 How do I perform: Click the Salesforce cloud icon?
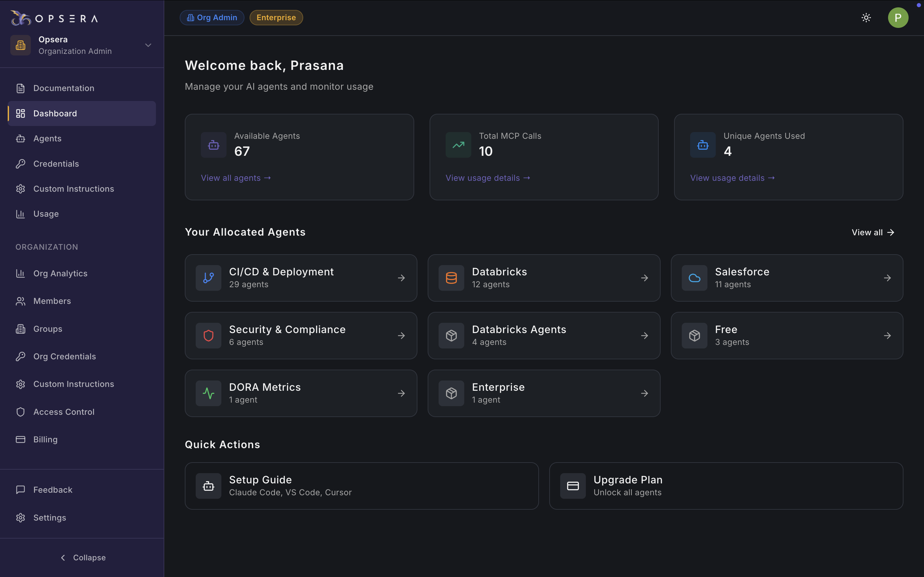(x=694, y=278)
